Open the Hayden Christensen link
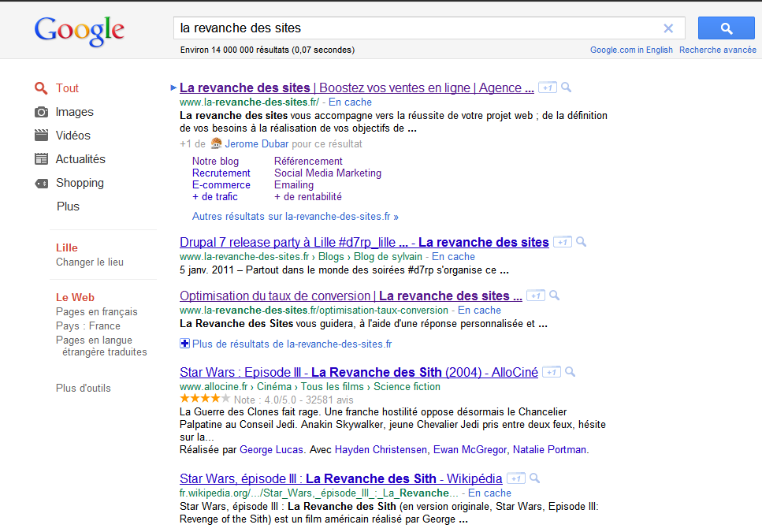762x532 pixels. tap(381, 450)
